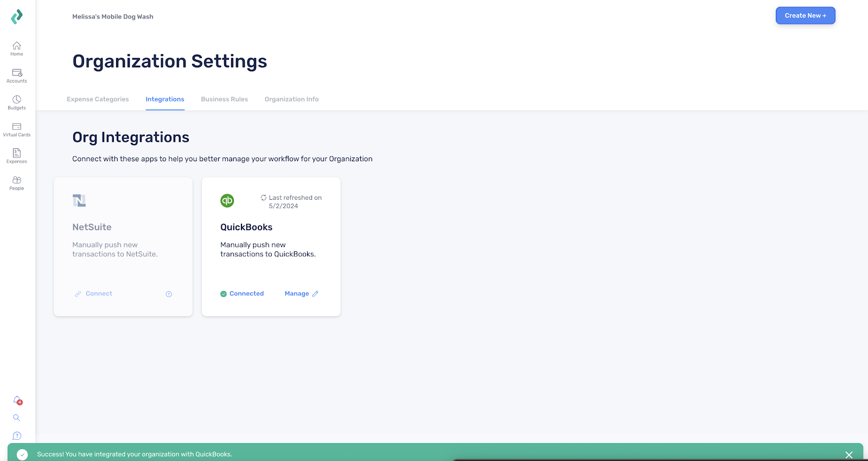Click 'Connect with these apps' description text
Viewport: 868px width, 461px height.
222,159
